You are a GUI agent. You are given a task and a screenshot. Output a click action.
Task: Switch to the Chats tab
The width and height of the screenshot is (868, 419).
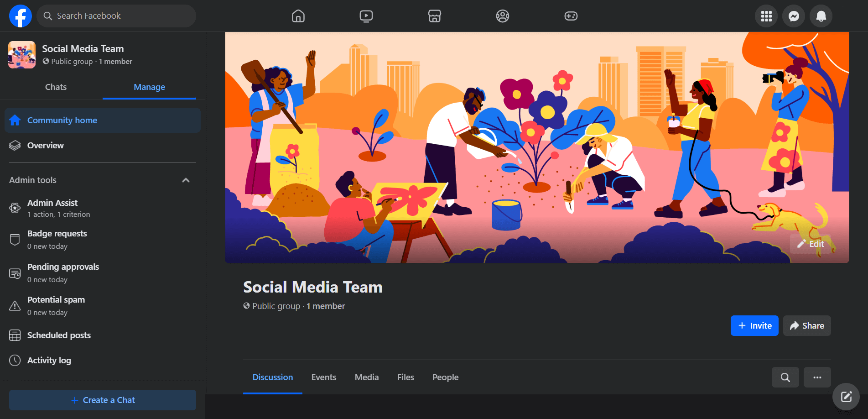point(56,87)
